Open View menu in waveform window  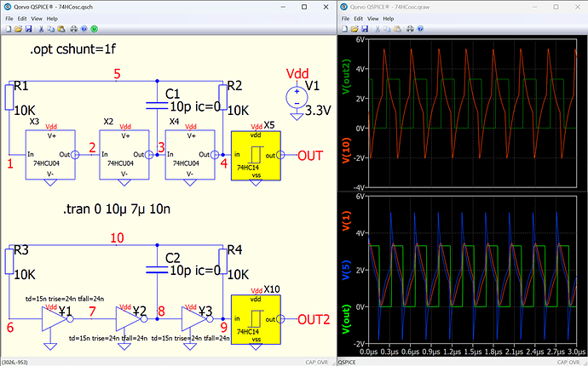[x=372, y=19]
